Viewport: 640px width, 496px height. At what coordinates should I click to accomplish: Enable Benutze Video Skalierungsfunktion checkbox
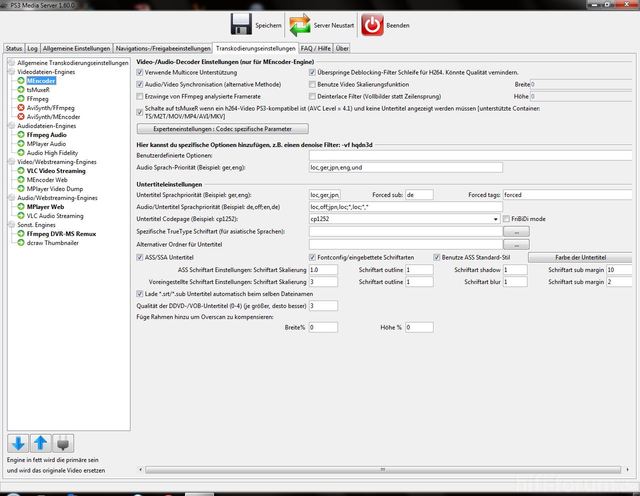[x=312, y=84]
